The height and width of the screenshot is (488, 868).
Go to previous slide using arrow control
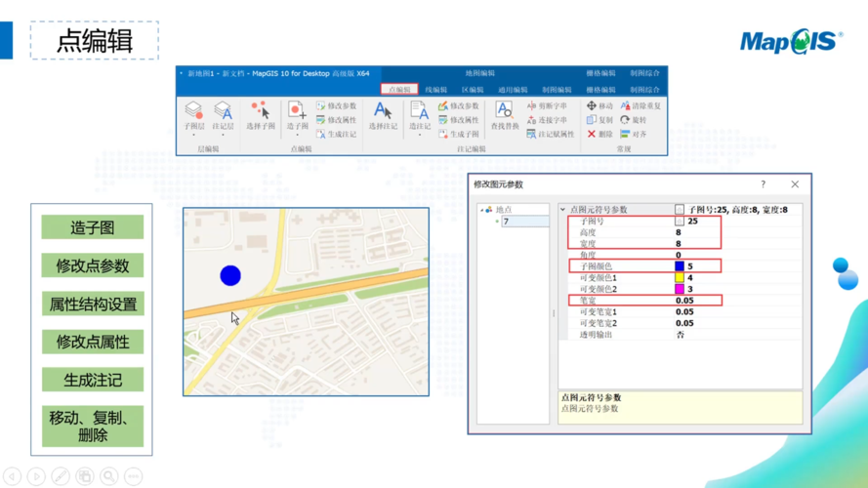click(x=12, y=476)
